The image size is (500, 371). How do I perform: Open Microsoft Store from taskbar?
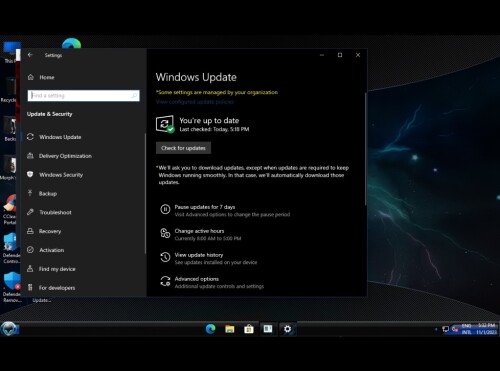249,329
